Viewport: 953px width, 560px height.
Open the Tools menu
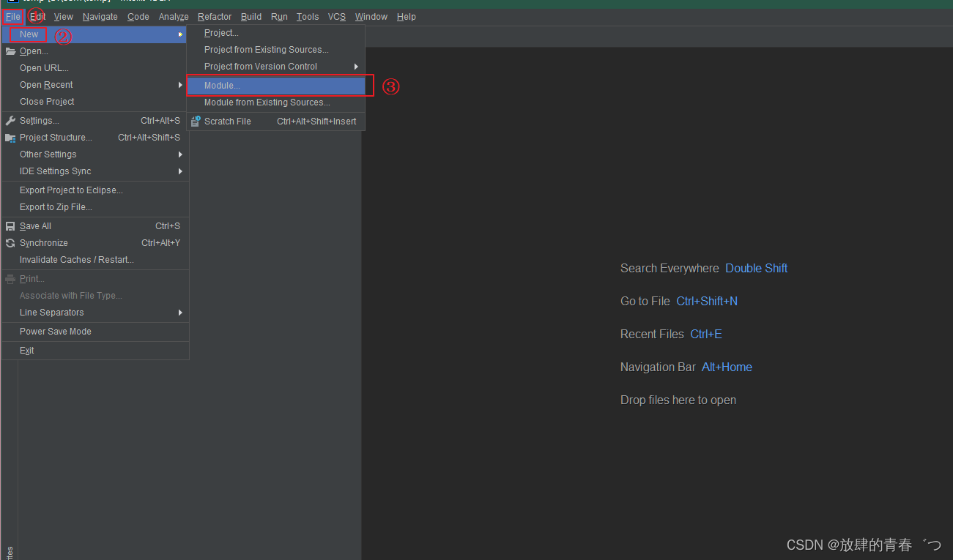pos(308,17)
